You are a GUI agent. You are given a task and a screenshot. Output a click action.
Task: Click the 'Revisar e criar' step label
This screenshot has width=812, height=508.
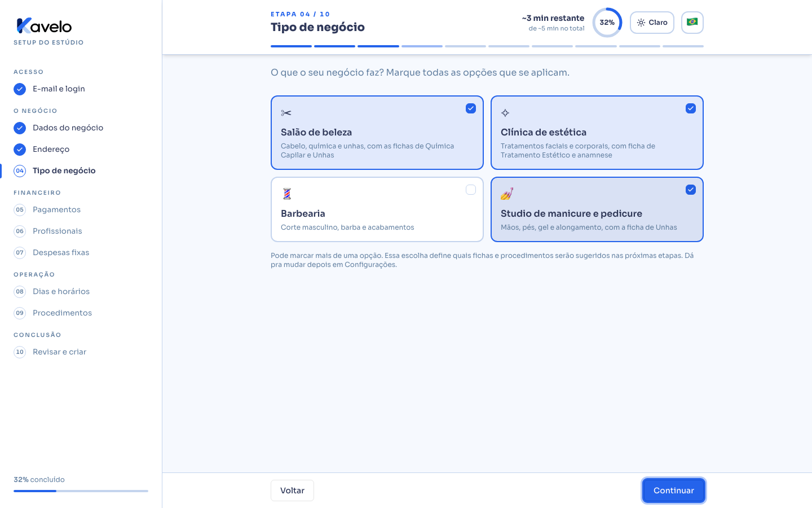tap(59, 352)
